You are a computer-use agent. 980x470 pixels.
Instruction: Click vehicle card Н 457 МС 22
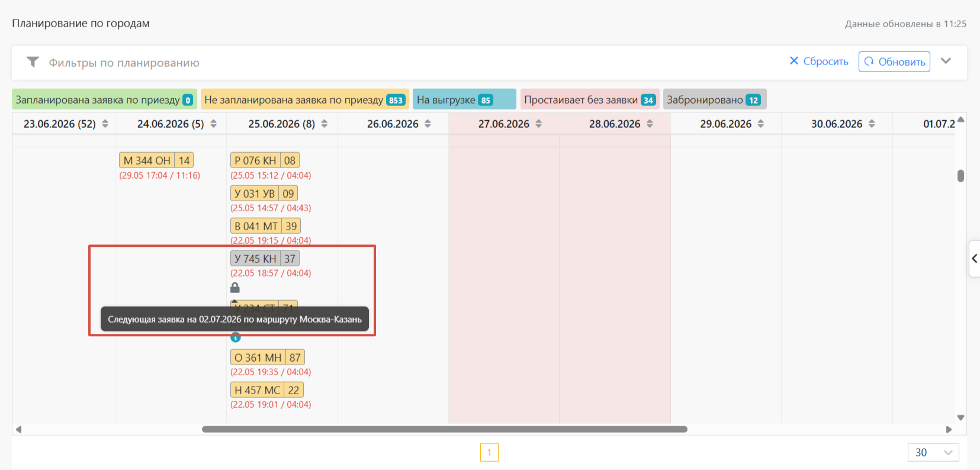[267, 390]
